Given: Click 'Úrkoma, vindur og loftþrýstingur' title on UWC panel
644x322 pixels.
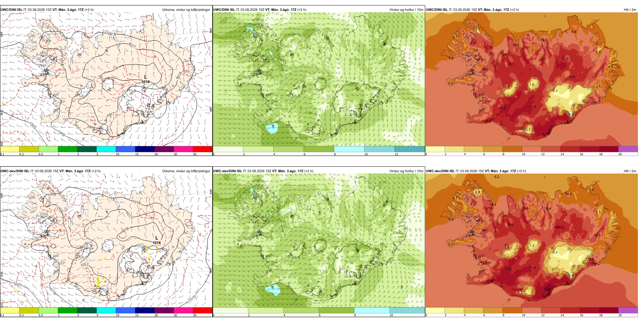Looking at the screenshot, I should tap(186, 10).
